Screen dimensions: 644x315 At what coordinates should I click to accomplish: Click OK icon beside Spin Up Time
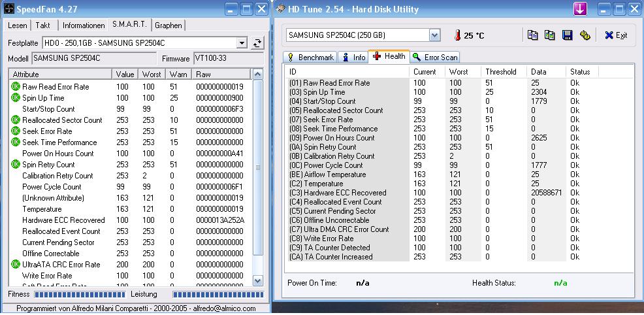coord(16,98)
